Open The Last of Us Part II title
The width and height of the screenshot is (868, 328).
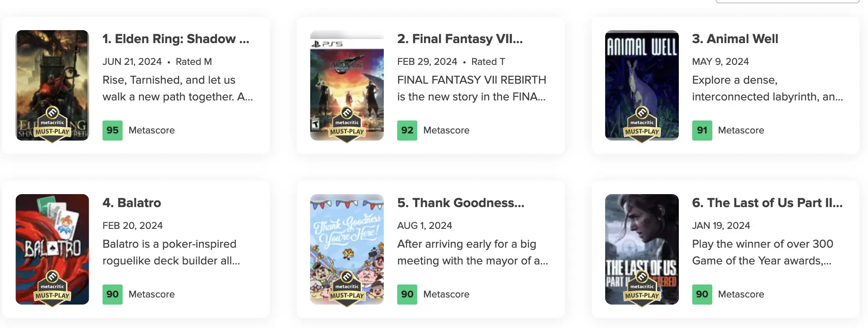(767, 203)
